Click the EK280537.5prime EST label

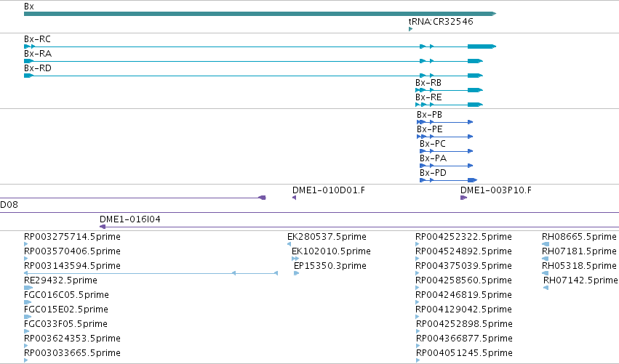pyautogui.click(x=327, y=237)
